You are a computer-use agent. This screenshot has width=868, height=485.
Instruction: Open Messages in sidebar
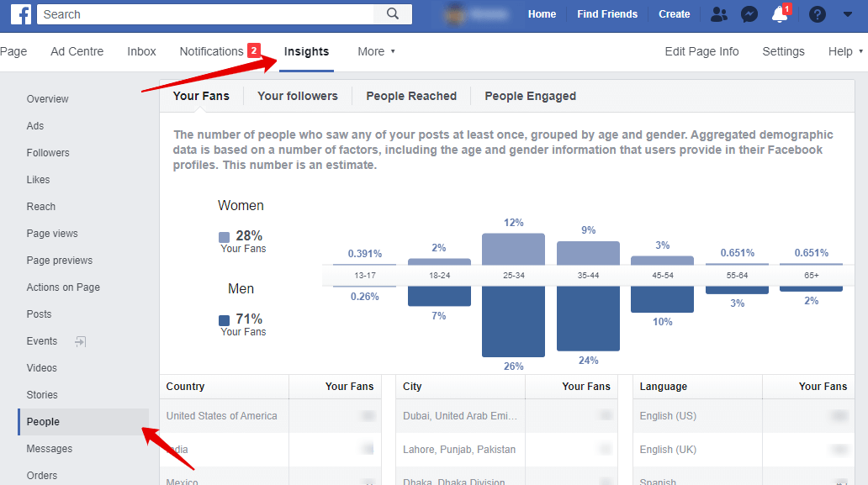[x=50, y=449]
